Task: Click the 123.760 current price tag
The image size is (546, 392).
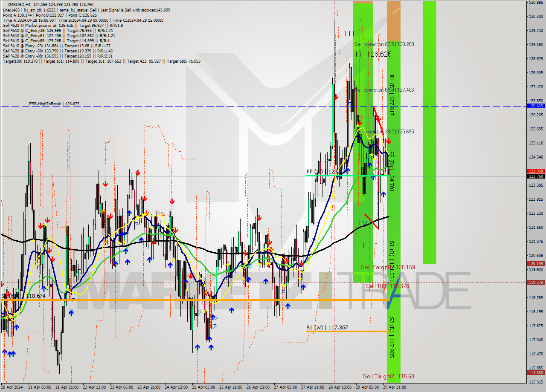Action: click(536, 176)
